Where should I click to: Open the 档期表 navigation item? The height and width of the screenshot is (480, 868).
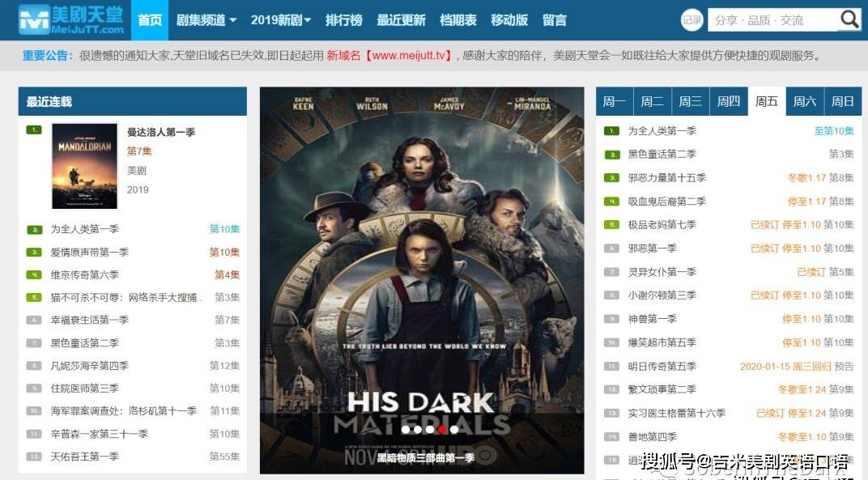point(457,20)
